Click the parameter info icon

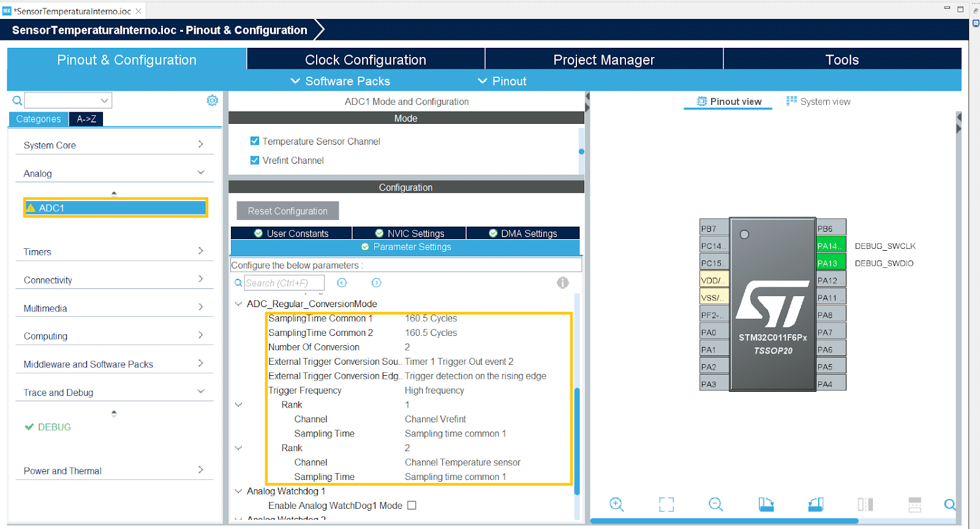tap(562, 283)
